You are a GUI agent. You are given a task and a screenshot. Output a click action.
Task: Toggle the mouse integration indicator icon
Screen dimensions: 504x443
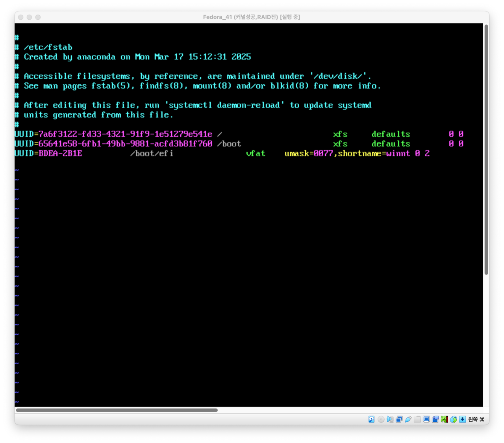[x=454, y=419]
